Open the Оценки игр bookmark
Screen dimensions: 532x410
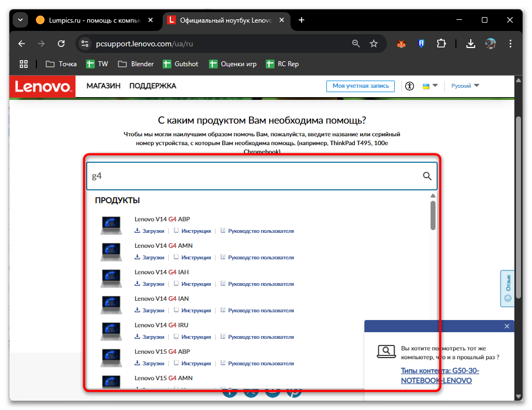(x=233, y=64)
